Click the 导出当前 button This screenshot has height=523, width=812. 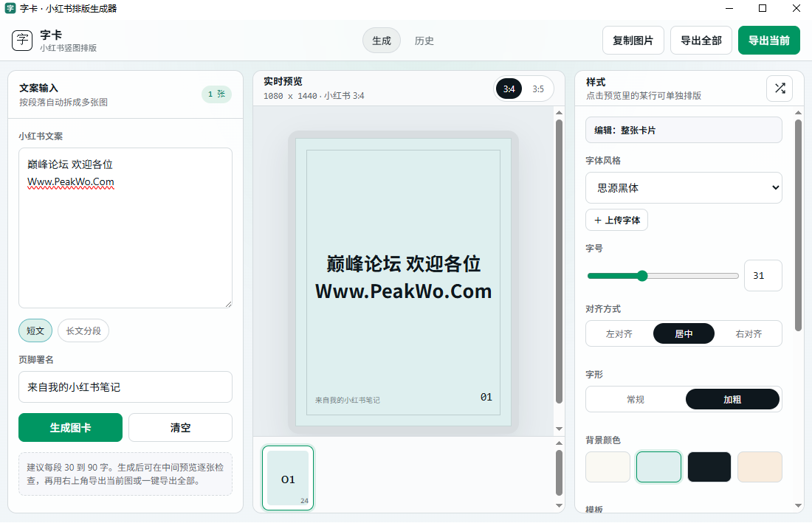[769, 41]
